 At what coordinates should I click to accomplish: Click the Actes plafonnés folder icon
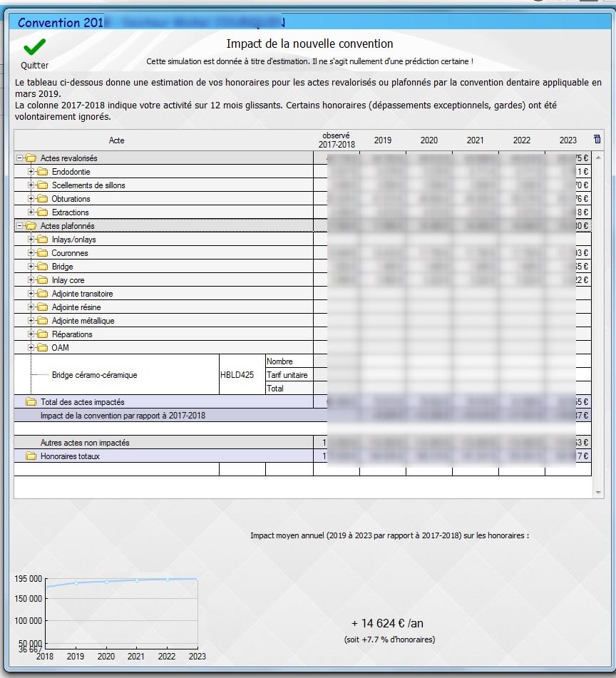(x=31, y=226)
